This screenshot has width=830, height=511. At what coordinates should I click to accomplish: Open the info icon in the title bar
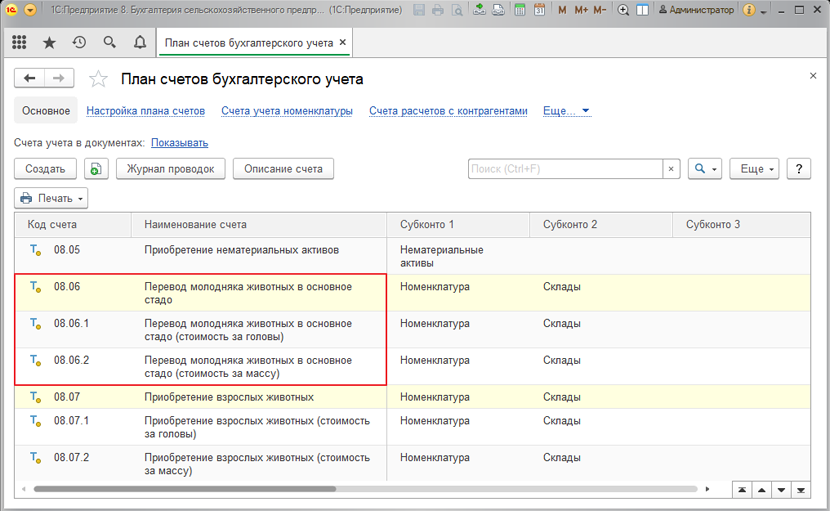point(748,10)
